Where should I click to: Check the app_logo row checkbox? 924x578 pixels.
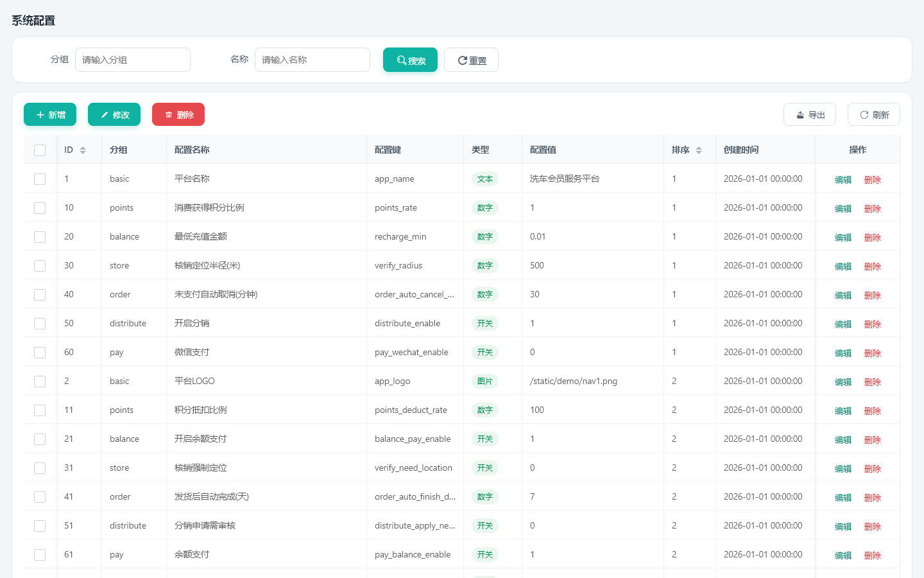click(x=40, y=381)
